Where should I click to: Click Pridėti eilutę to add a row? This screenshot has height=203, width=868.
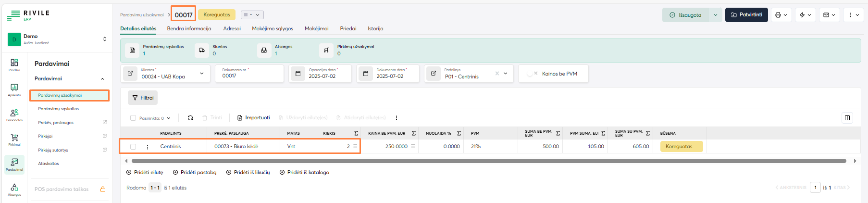(x=145, y=172)
